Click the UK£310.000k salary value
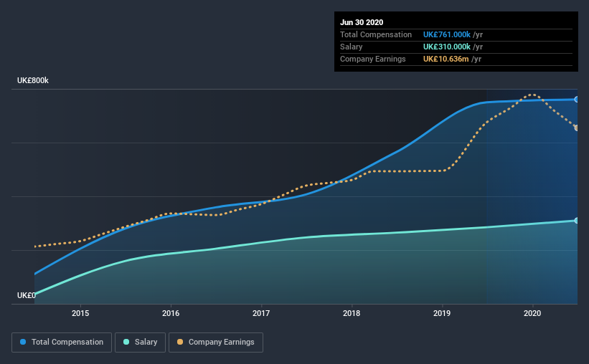 447,47
